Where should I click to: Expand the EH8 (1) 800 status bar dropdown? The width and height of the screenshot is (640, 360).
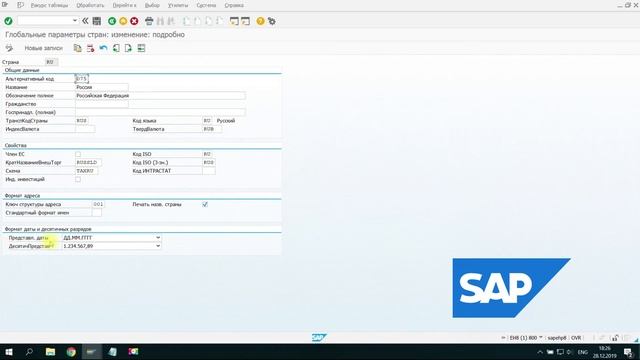click(x=541, y=338)
